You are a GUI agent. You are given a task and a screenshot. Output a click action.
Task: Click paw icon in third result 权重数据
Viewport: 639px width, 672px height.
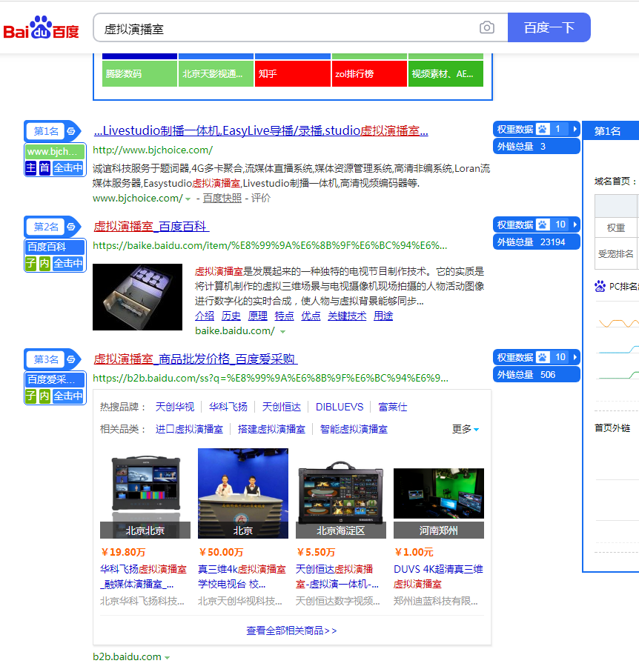click(x=543, y=357)
